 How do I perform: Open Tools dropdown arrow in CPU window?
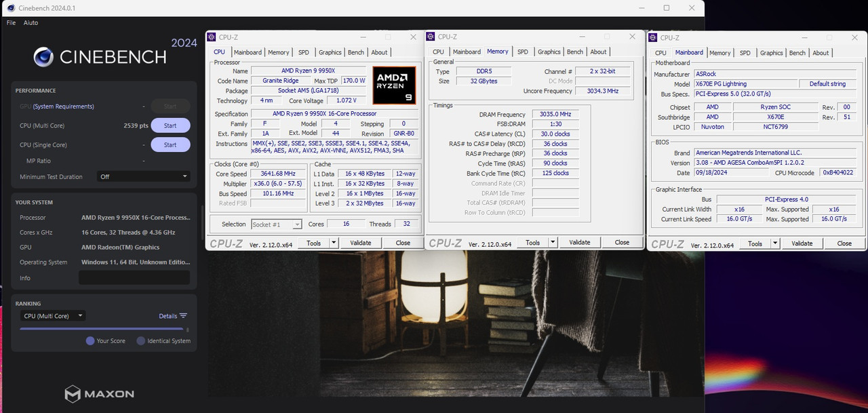tap(334, 243)
